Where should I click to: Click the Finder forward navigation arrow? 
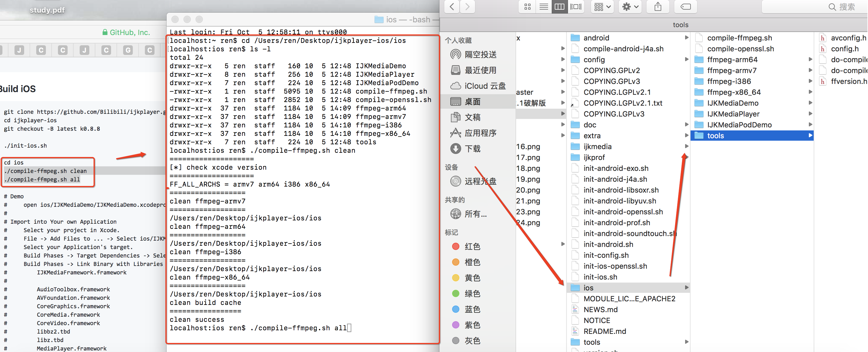[x=467, y=7]
